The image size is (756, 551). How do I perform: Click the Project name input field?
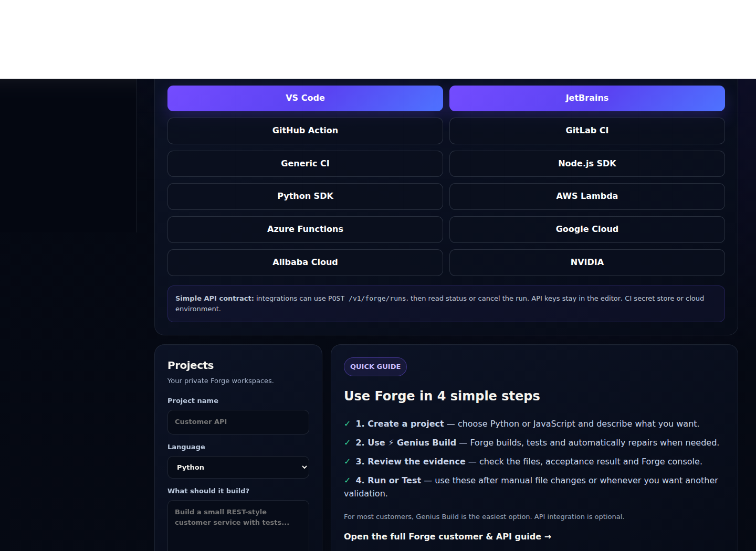(x=238, y=422)
